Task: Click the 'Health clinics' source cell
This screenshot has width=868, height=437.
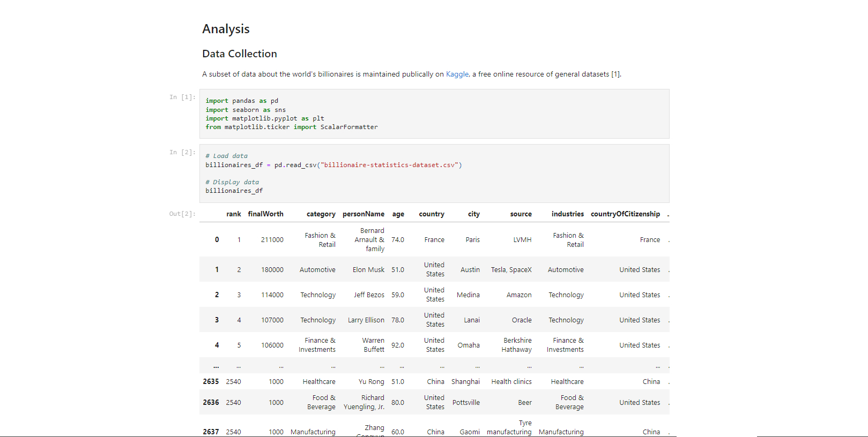Action: point(511,382)
